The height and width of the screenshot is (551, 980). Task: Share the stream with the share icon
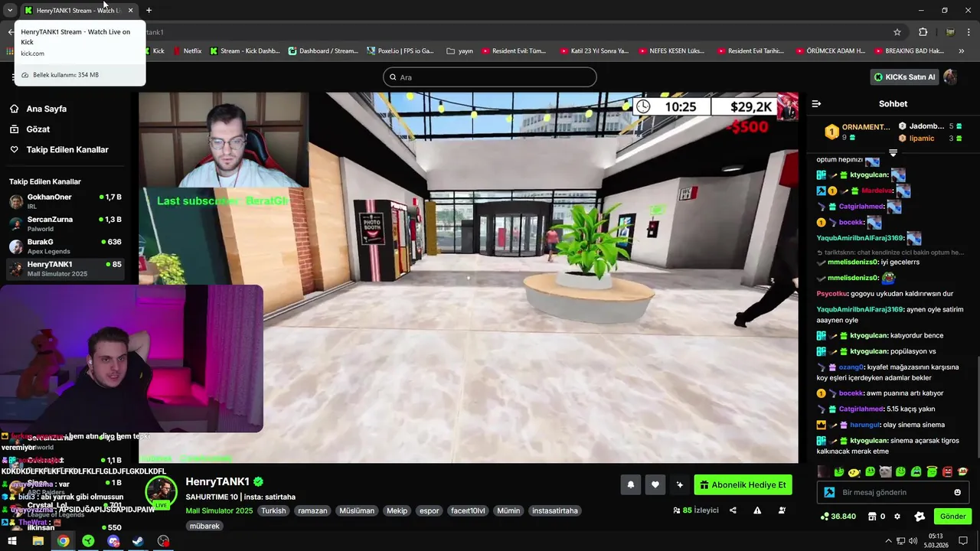[733, 510]
